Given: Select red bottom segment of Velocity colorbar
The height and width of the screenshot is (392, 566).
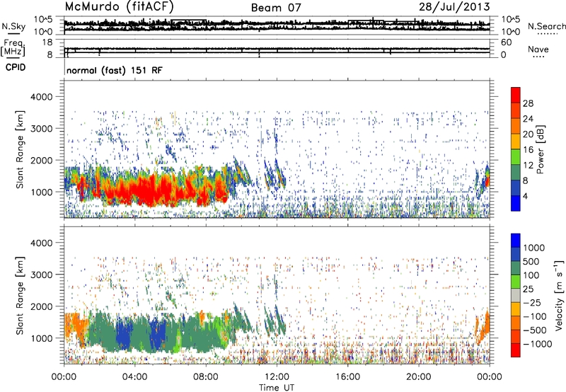Looking at the screenshot, I should pos(516,350).
